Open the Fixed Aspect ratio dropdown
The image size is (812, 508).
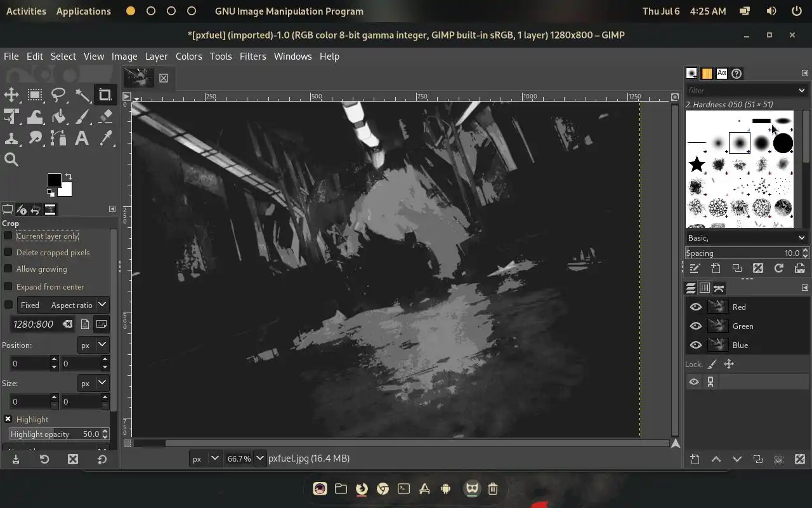pyautogui.click(x=63, y=305)
